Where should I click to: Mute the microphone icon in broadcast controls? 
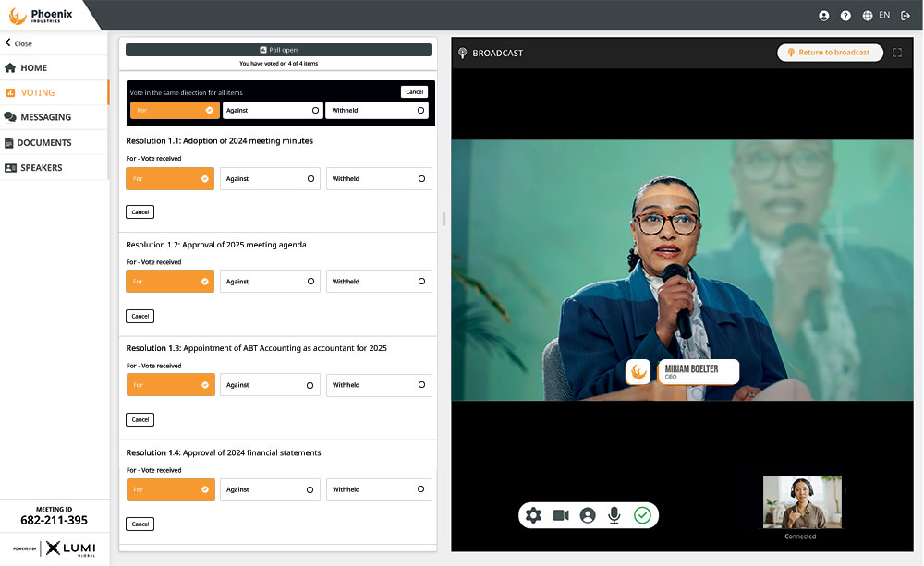tap(614, 515)
